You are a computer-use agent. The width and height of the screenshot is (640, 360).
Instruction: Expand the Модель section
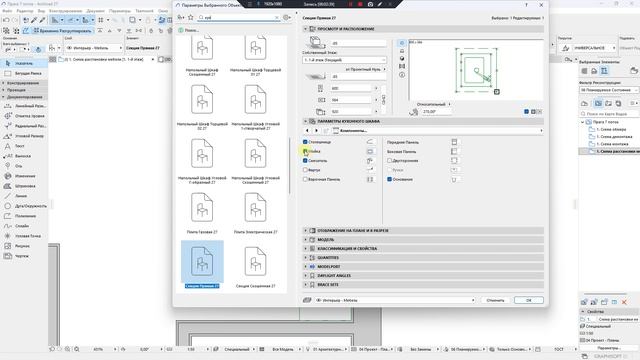(x=305, y=240)
